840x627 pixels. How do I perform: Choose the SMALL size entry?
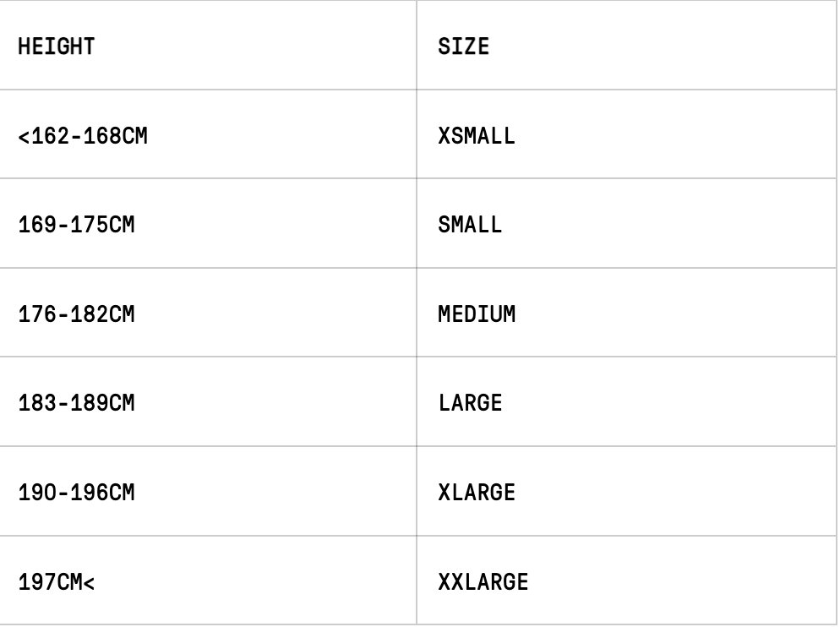point(470,225)
